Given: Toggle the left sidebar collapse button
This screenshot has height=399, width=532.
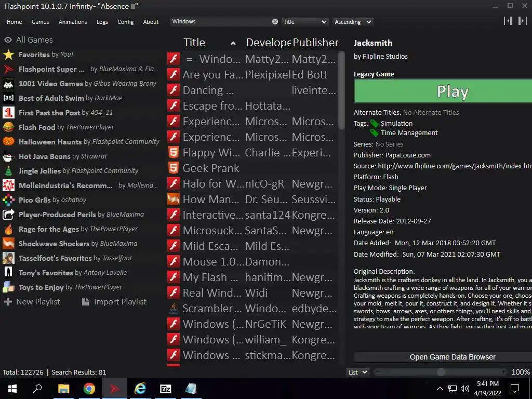Looking at the screenshot, I should [508, 21].
